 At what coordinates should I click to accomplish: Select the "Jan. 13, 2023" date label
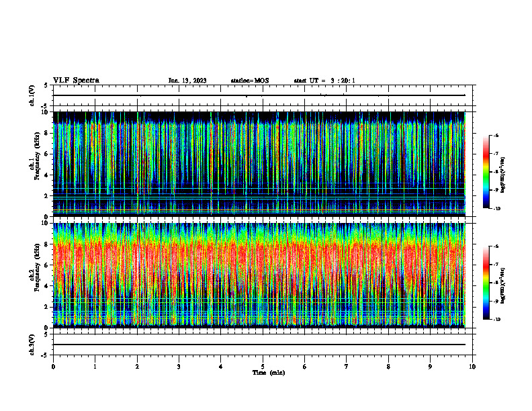click(187, 81)
